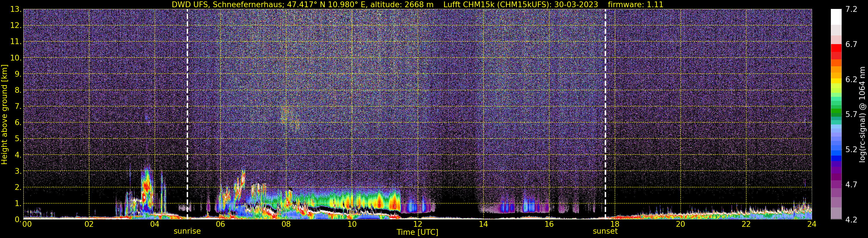Viewport: 868px width, 238px height.
Task: Click the '06' time tick label
Action: [220, 224]
